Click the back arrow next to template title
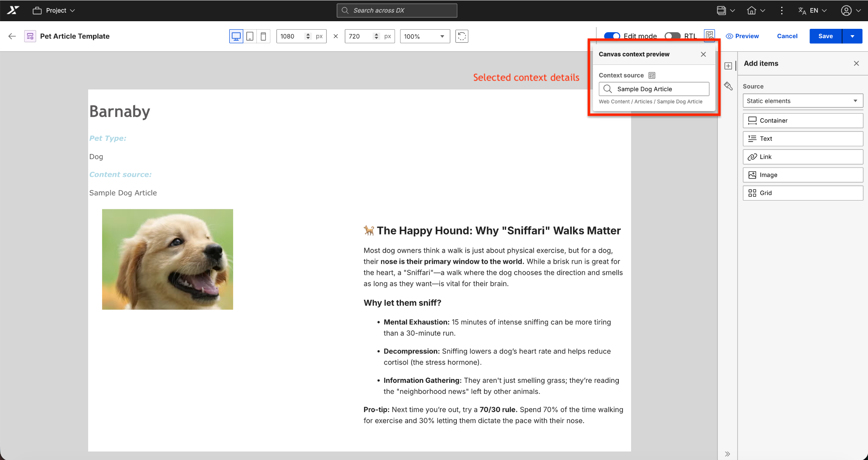 point(12,36)
